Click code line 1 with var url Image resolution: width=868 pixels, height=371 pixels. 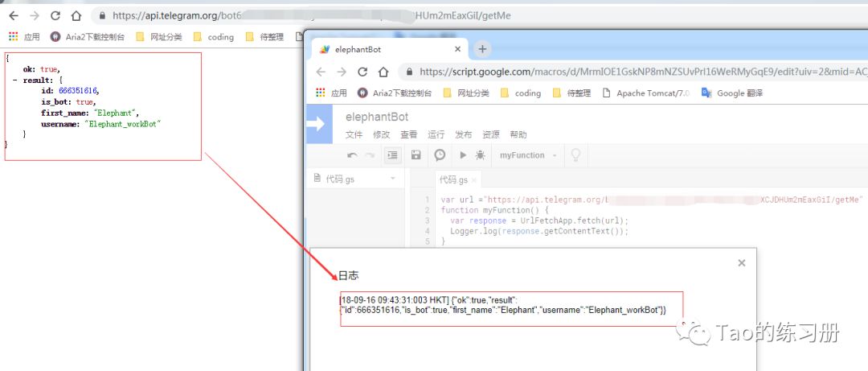[x=652, y=200]
